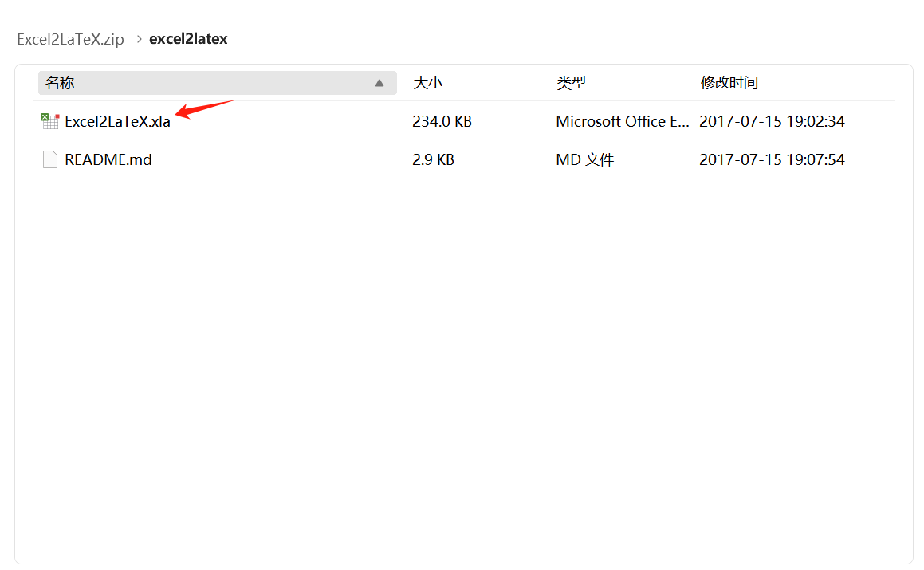
Task: Select the 234.0 KB size value
Action: [x=442, y=121]
